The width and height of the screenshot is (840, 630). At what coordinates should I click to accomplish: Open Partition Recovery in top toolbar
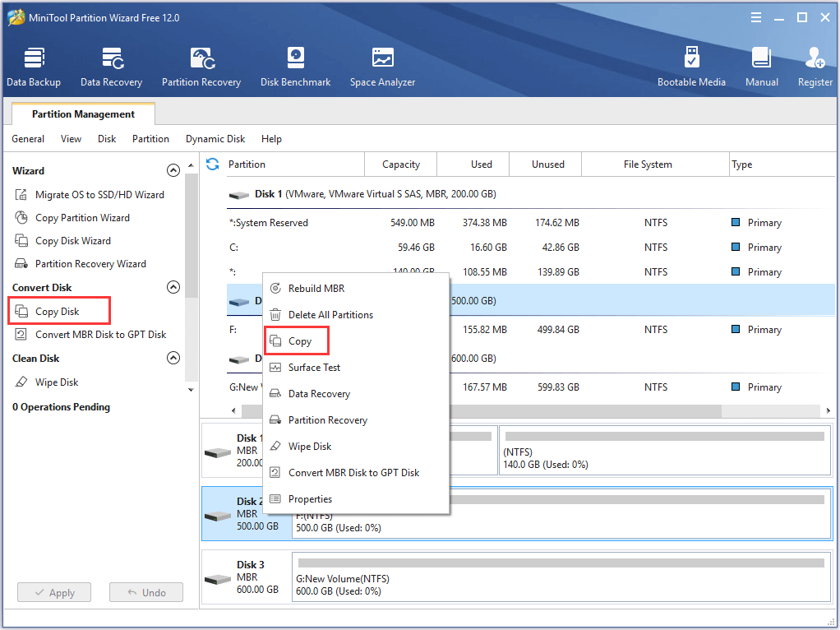201,67
